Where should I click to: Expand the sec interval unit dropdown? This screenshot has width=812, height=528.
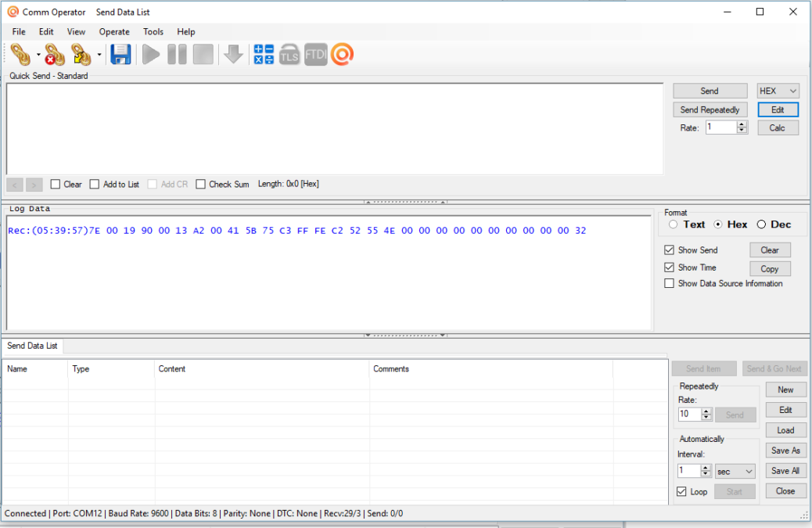[x=735, y=471]
